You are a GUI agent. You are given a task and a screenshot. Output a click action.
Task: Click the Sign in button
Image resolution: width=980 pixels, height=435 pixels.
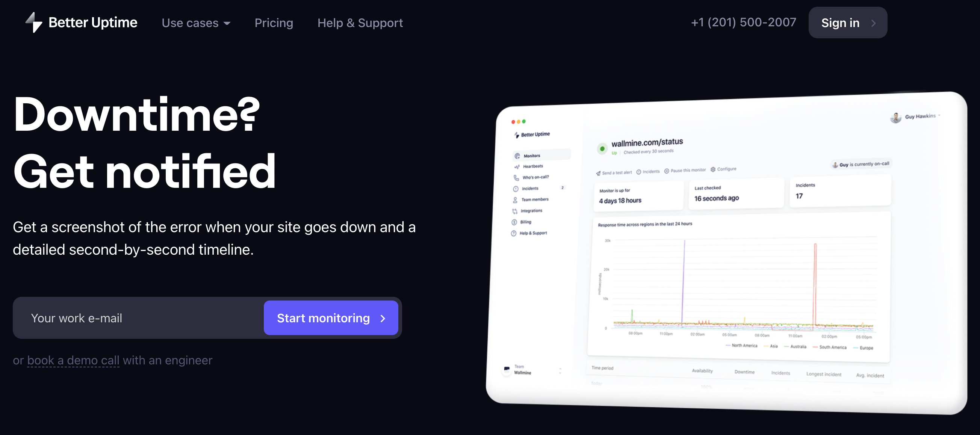(848, 23)
